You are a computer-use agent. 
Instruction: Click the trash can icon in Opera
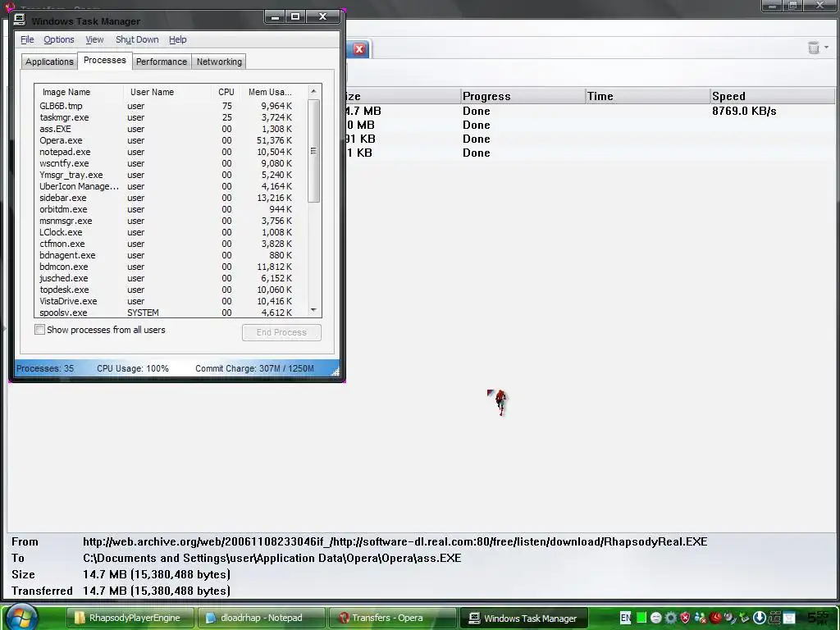[813, 48]
